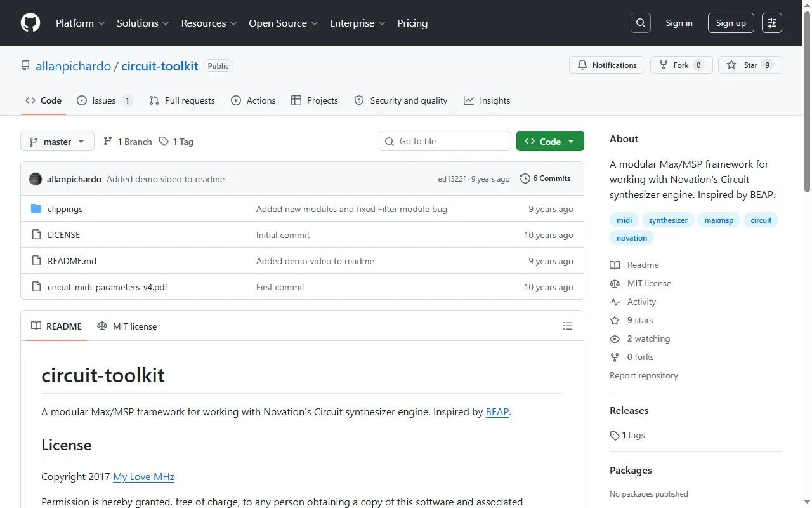Open the Packages heading link

click(x=631, y=471)
